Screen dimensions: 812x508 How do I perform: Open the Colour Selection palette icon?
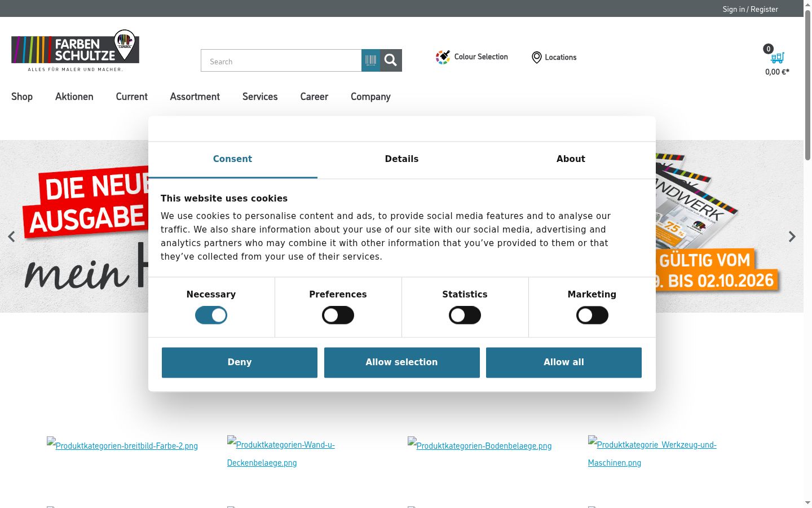pos(443,57)
